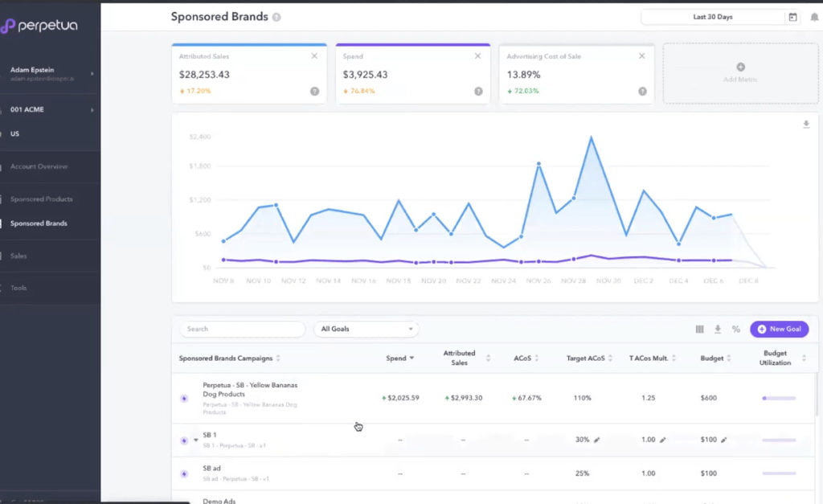Click the Perpetua logo in the sidebar
This screenshot has height=504, width=823.
tap(39, 25)
